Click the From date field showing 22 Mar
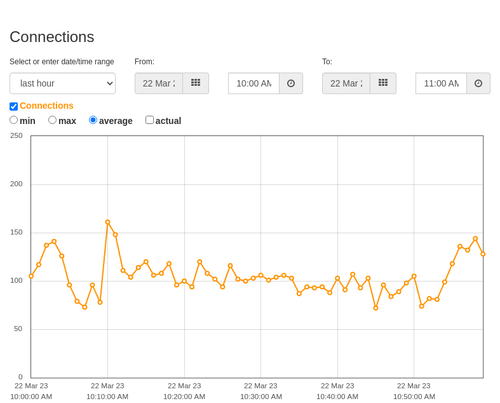This screenshot has height=403, width=500. click(159, 83)
